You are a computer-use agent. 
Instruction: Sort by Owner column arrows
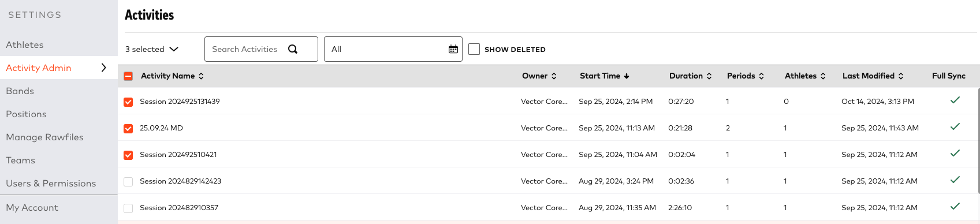coord(554,76)
